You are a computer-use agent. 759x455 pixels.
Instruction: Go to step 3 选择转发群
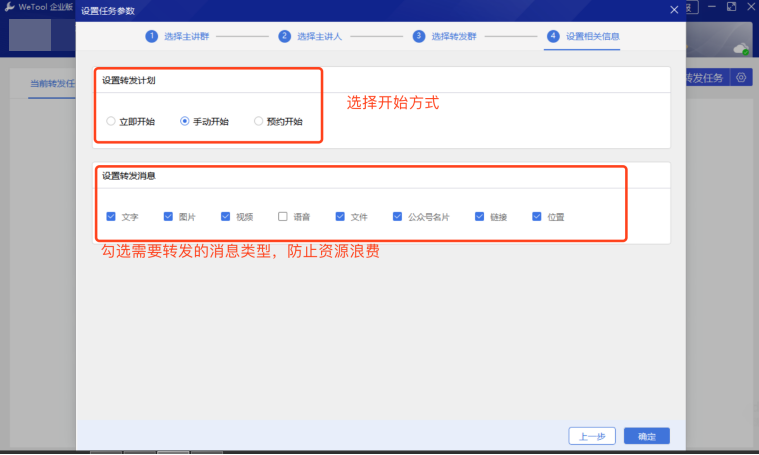[444, 36]
